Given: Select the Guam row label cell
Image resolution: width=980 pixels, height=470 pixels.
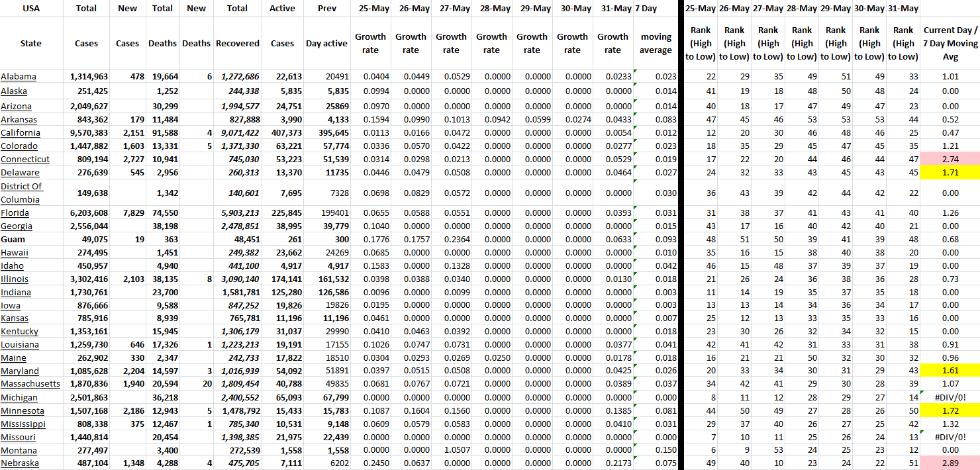Looking at the screenshot, I should [x=13, y=239].
